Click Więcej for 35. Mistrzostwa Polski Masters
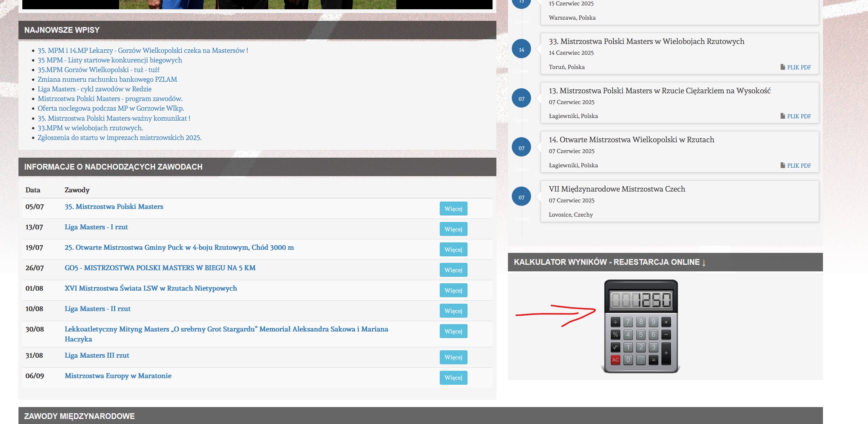The width and height of the screenshot is (868, 424). 453,209
